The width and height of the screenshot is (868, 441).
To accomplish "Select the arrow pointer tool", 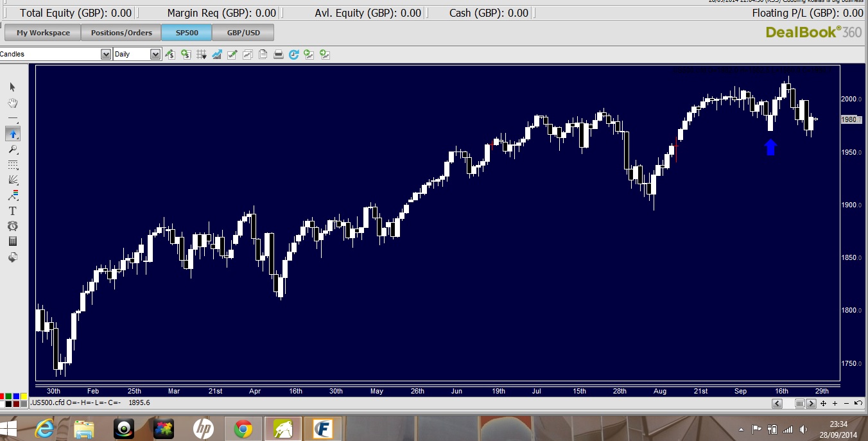I will coord(13,87).
